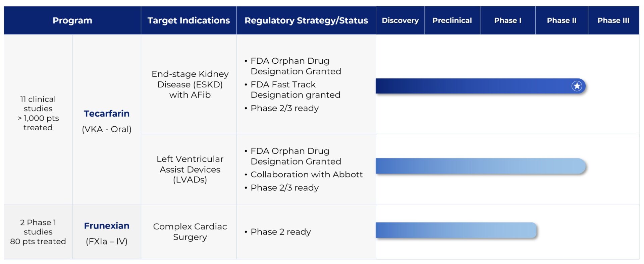Click the dark blue ESKD progress bar
The width and height of the screenshot is (644, 264).
pyautogui.click(x=470, y=86)
